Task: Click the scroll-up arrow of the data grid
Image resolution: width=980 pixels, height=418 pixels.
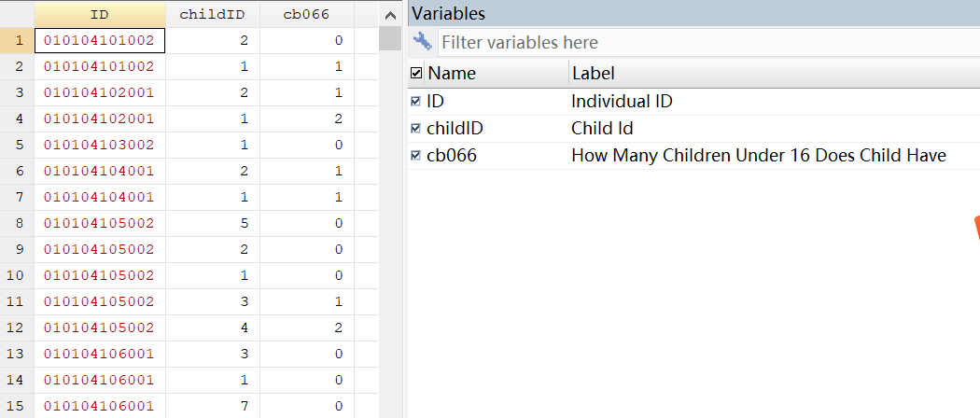Action: pos(391,16)
